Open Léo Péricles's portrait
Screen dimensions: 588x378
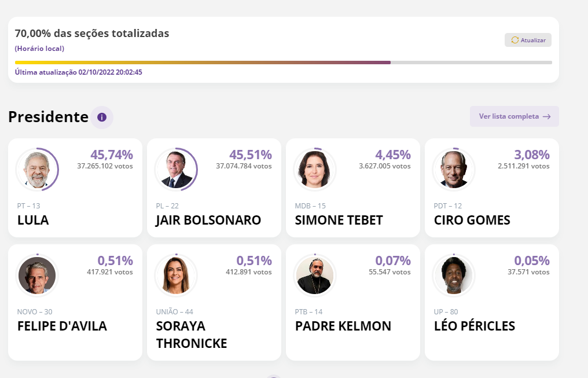(454, 276)
